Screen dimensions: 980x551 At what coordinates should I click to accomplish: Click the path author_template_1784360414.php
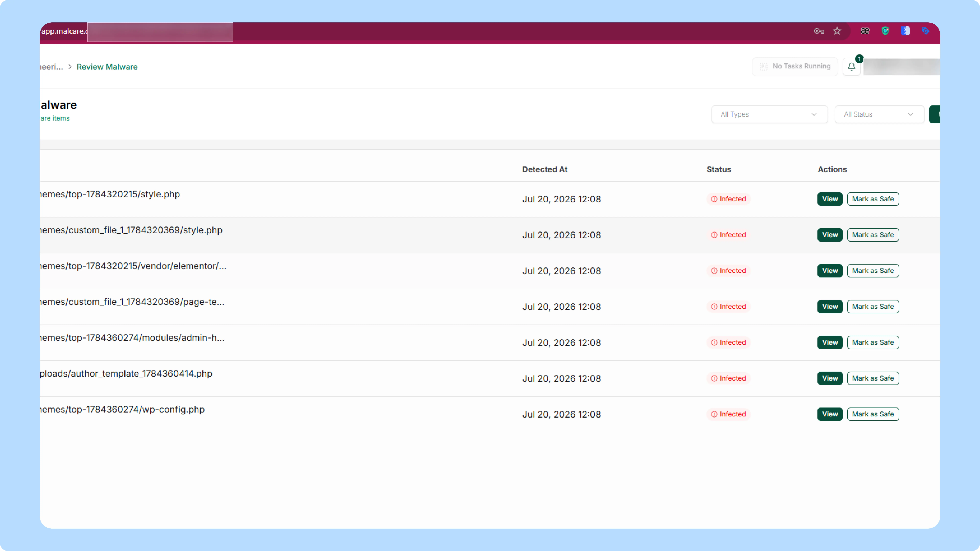pos(126,374)
